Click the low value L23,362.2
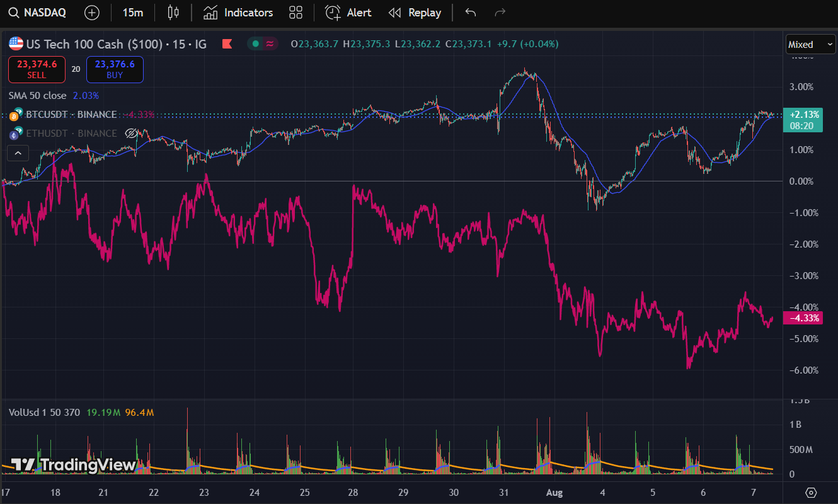This screenshot has height=504, width=838. [418, 44]
